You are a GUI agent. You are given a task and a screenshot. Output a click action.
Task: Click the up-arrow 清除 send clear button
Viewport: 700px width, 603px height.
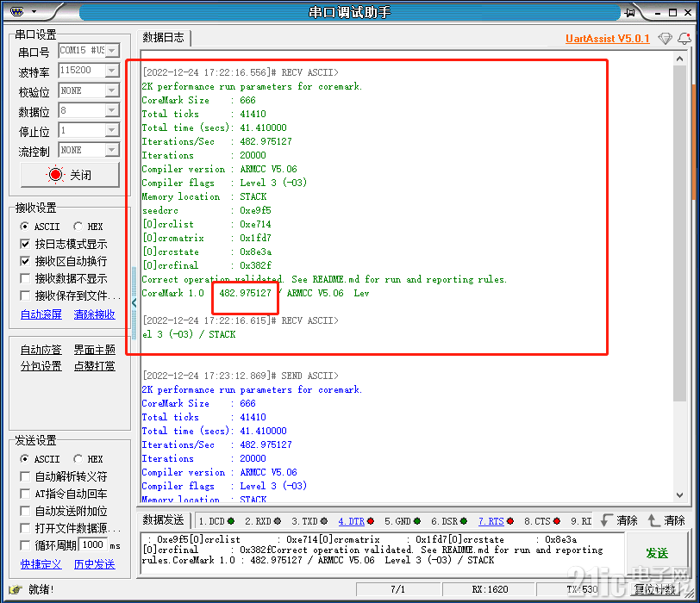coord(666,520)
